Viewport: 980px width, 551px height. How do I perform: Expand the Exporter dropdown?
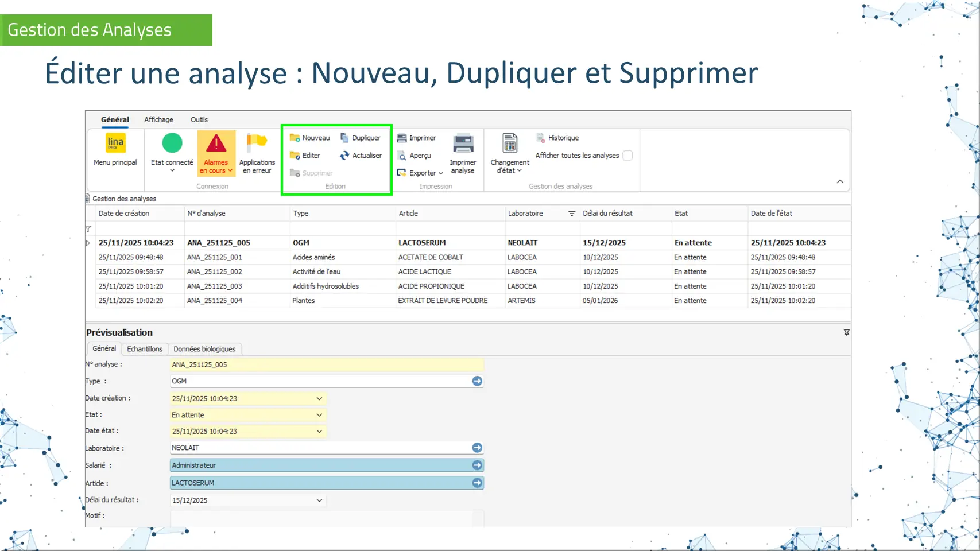tap(440, 173)
